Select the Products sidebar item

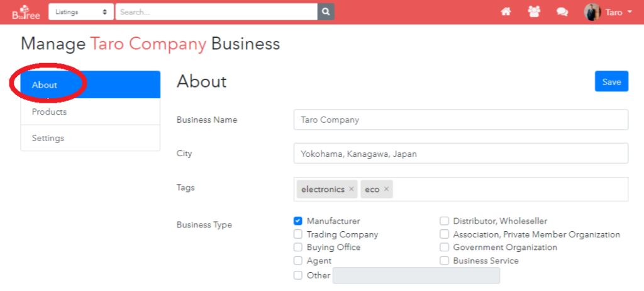(x=91, y=112)
